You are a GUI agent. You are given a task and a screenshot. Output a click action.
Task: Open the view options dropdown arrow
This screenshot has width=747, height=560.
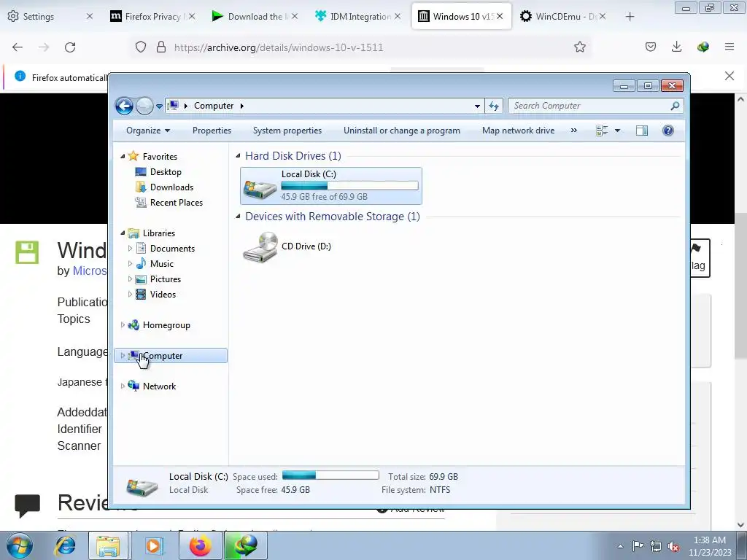[x=617, y=131]
